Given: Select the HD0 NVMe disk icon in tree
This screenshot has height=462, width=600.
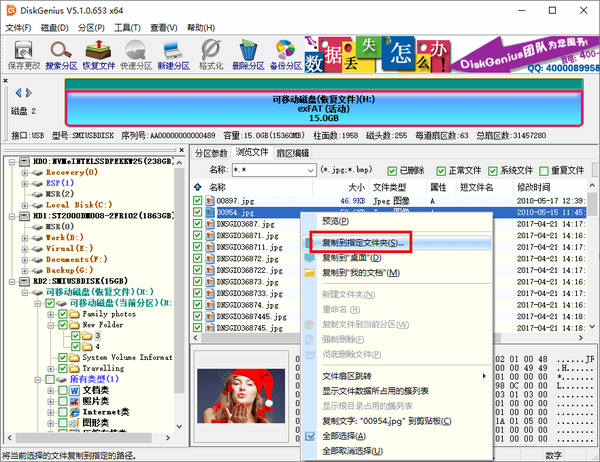Looking at the screenshot, I should coord(24,162).
